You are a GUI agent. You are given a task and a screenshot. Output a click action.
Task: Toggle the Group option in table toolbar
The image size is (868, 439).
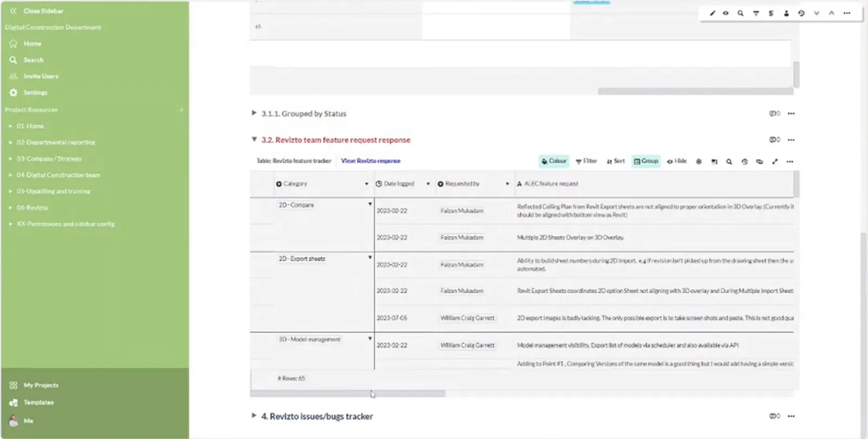(x=646, y=161)
